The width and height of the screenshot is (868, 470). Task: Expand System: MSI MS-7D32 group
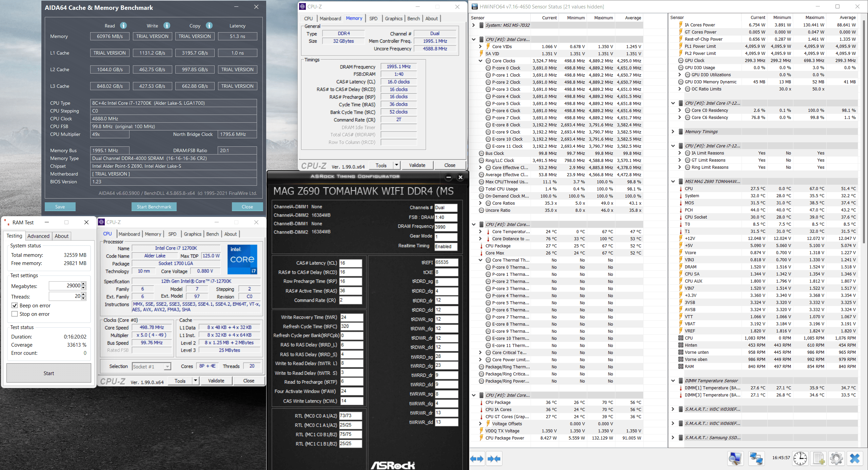click(474, 25)
